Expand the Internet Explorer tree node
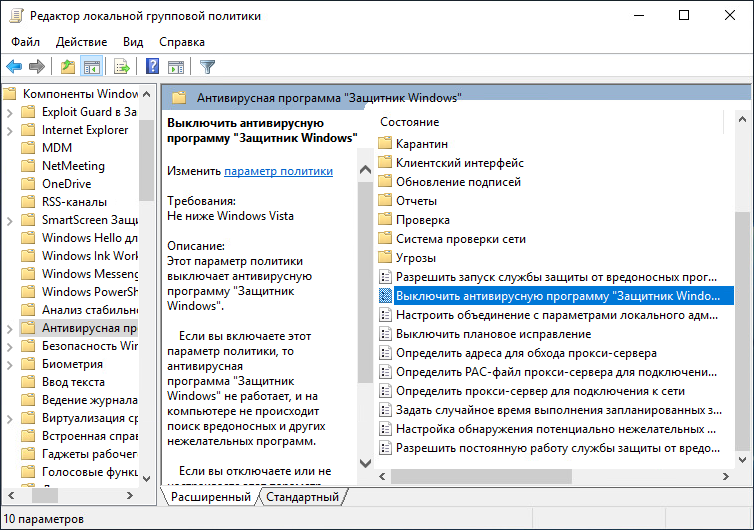Image resolution: width=754 pixels, height=530 pixels. point(9,130)
